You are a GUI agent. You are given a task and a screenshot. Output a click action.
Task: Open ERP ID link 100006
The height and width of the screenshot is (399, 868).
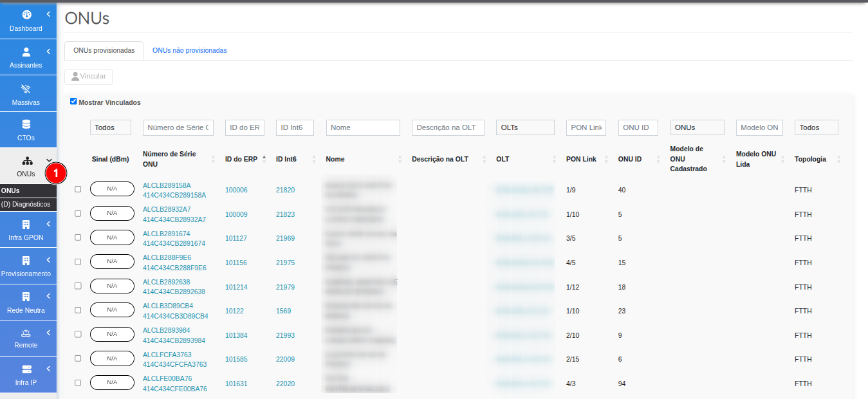[236, 190]
